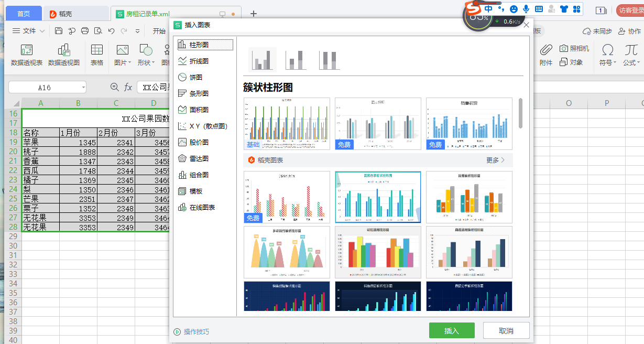Pick the highlighted blue-teal column chart thumbnail
Screen dimensions: 644x344
[x=378, y=197]
